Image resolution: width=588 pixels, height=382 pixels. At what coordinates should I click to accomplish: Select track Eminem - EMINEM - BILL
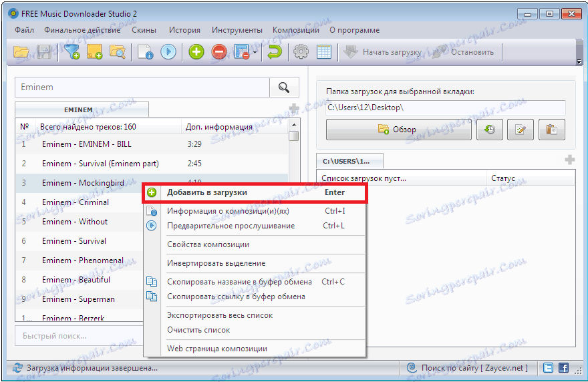pos(152,144)
